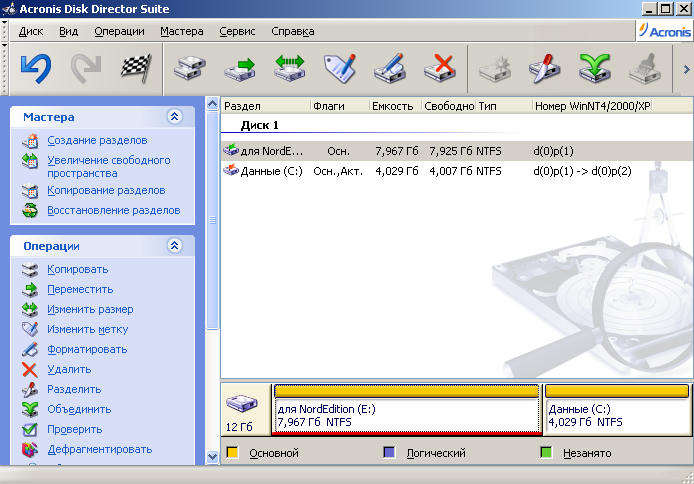Sort by the Раздел column header
The height and width of the screenshot is (484, 694).
[266, 106]
